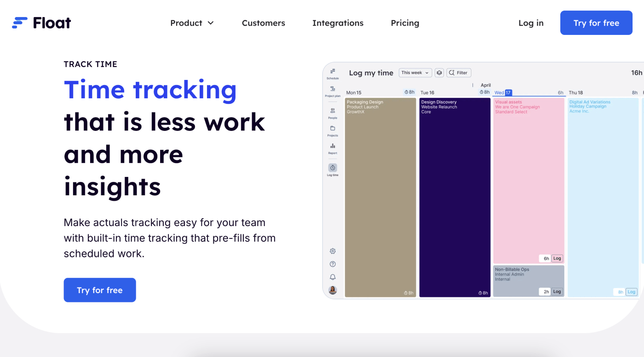Click the layers view icon

click(x=439, y=73)
